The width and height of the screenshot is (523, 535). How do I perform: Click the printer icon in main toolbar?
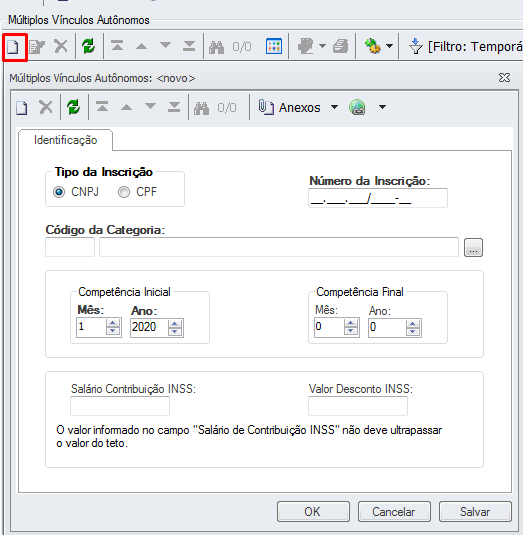pyautogui.click(x=340, y=46)
